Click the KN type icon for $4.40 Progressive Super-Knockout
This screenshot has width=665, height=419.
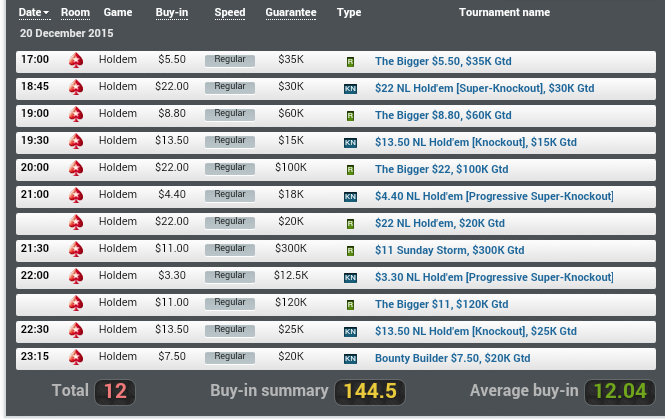(350, 197)
